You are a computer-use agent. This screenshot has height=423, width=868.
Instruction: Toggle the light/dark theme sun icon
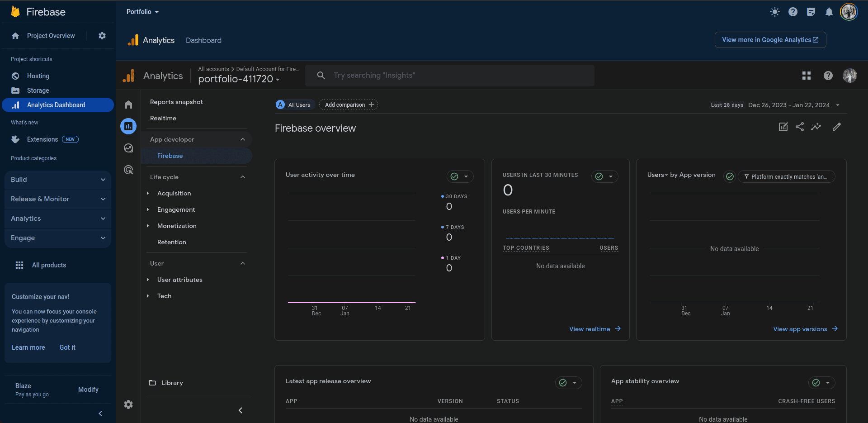click(774, 12)
